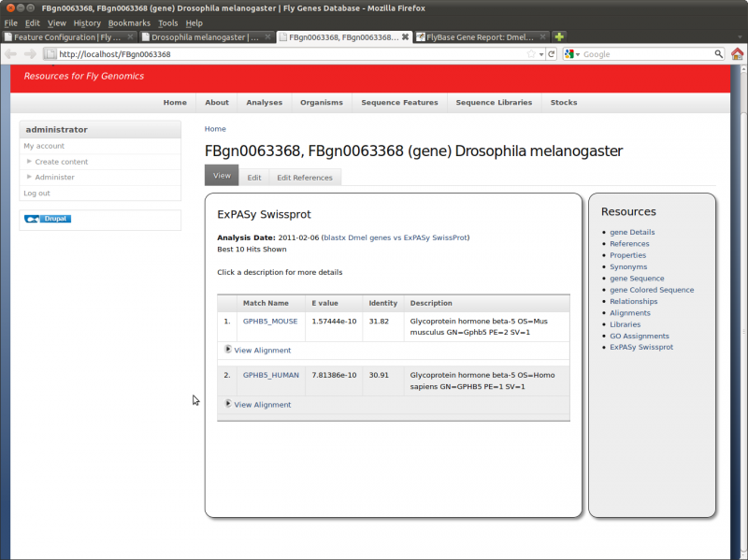Open References resource link
Screen dimensions: 748x560
[629, 244]
